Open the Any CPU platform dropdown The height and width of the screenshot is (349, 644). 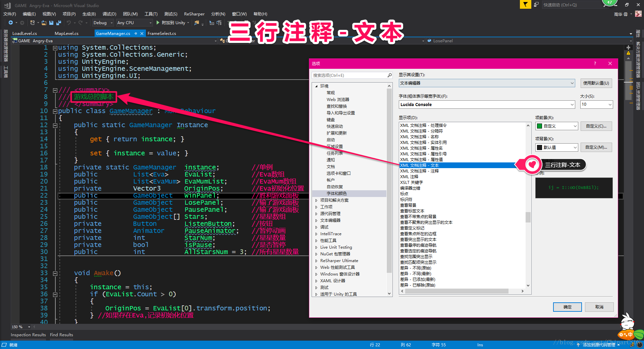pos(134,22)
